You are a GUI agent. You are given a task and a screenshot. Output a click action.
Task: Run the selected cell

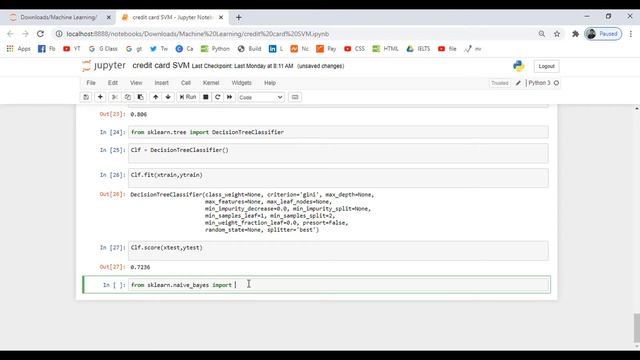click(x=188, y=97)
